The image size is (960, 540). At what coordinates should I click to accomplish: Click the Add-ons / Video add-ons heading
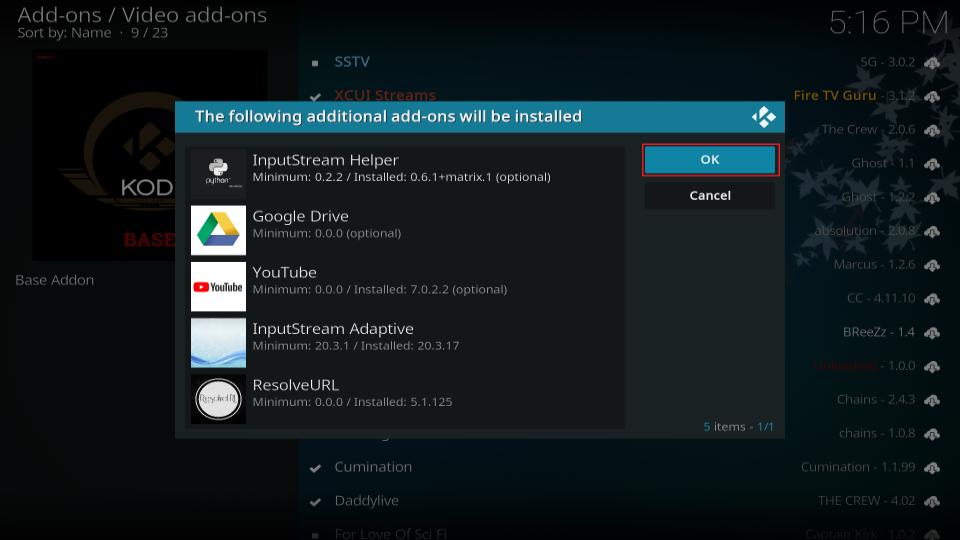point(142,15)
